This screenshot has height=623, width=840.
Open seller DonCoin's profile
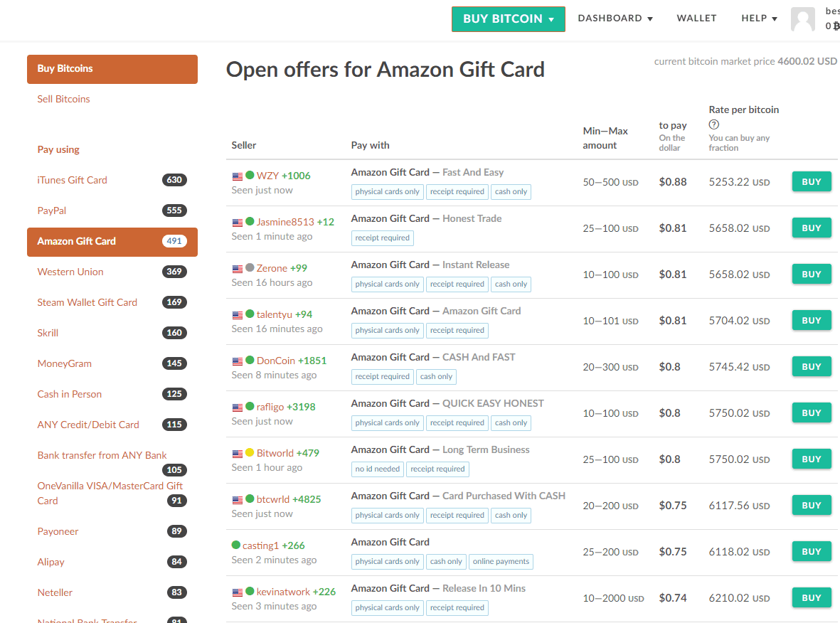275,361
